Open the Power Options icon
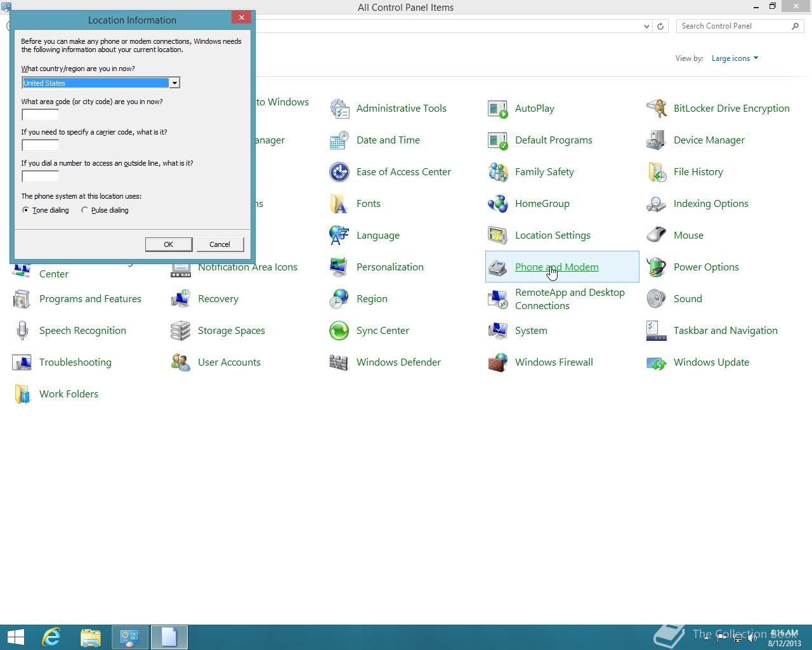Viewport: 812px width, 650px height. (x=657, y=267)
